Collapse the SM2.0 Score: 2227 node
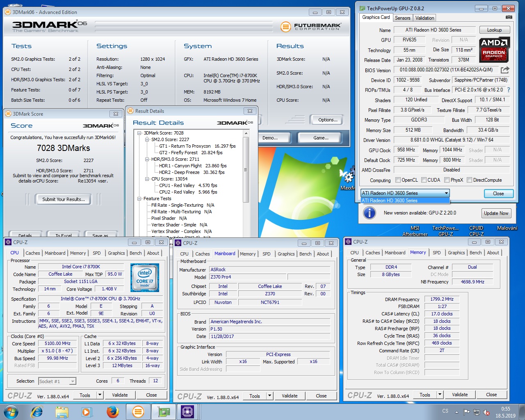Image resolution: width=525 pixels, height=420 pixels. (147, 139)
